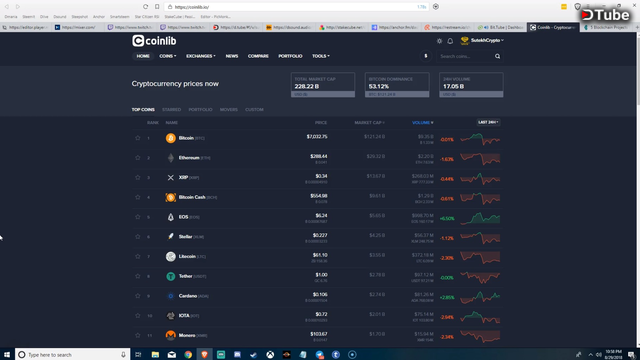The height and width of the screenshot is (360, 640).
Task: Switch to the MOVERS tab
Action: [229, 109]
